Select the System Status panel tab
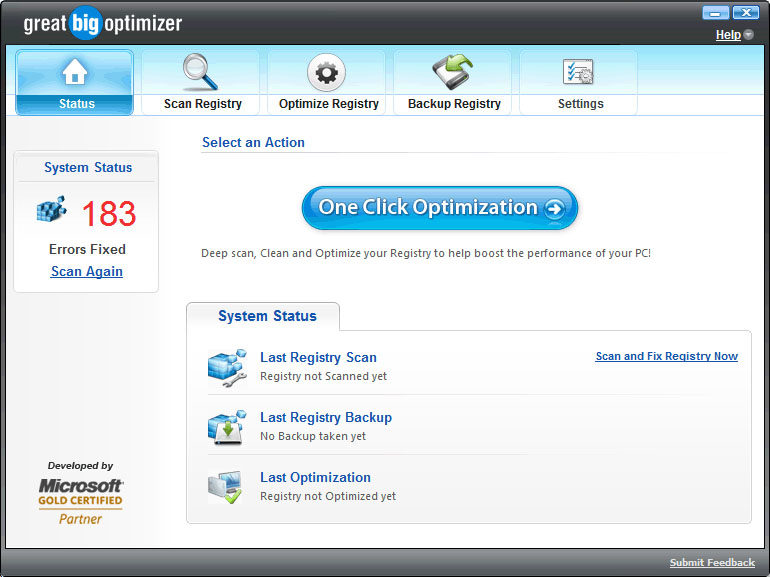 coord(263,316)
